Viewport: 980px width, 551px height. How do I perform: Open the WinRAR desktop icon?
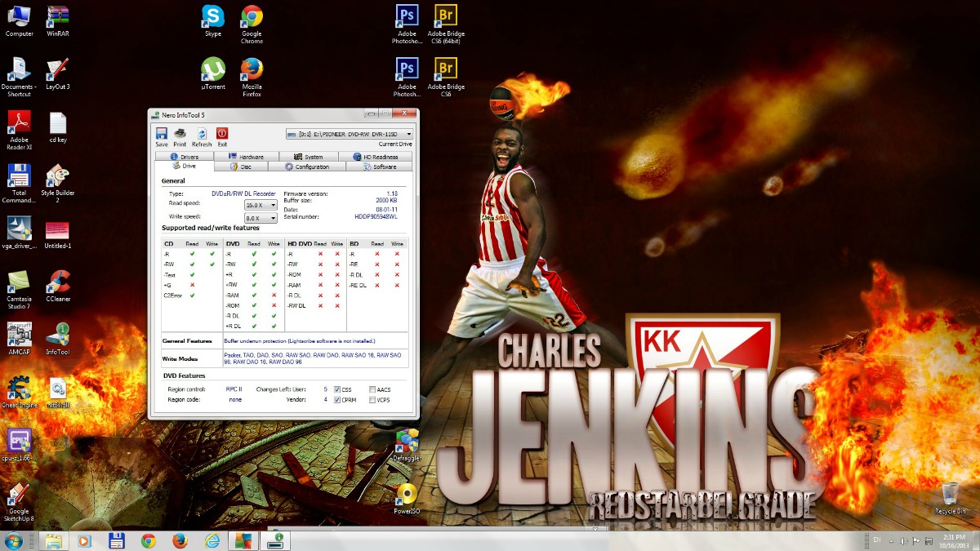click(58, 21)
